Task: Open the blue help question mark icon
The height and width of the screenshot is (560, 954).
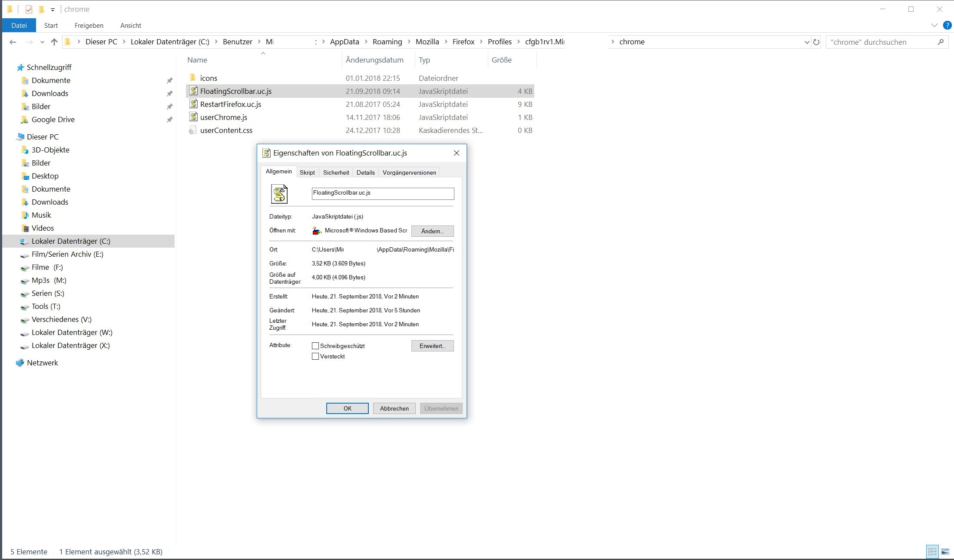Action: point(947,25)
